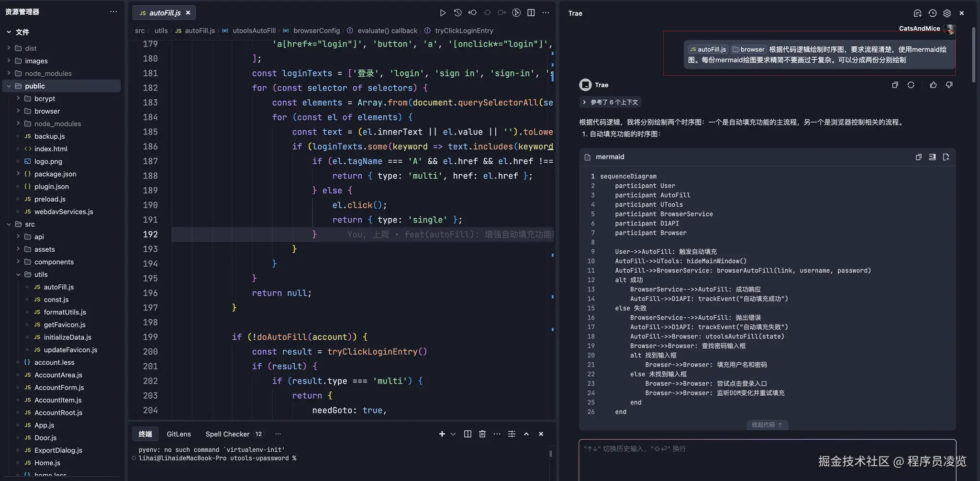Close the autoFill.js editor tab

tap(188, 13)
